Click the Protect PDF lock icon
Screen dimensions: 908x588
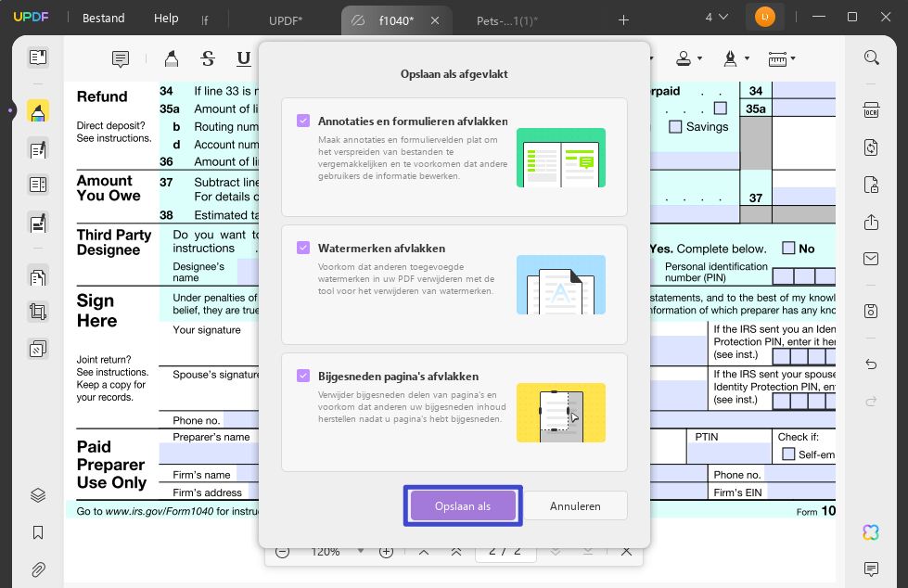(x=872, y=185)
